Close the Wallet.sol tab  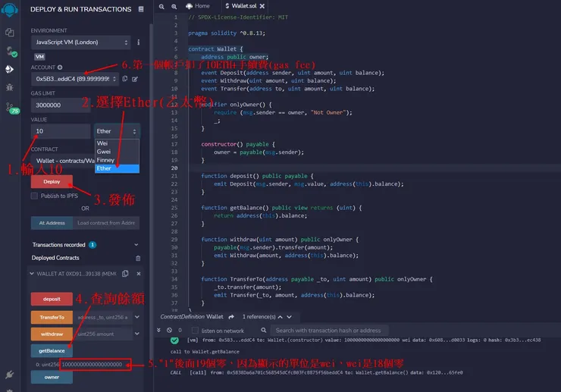click(x=262, y=6)
